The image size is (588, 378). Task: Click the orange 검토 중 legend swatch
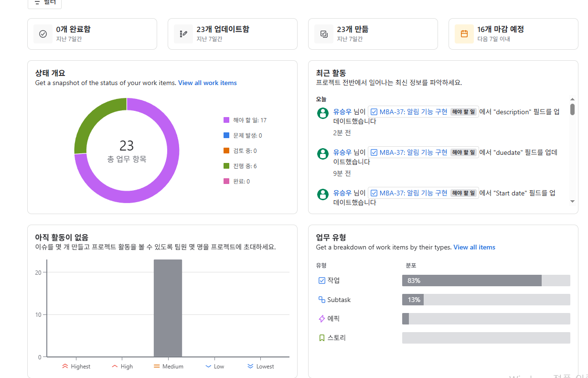[226, 151]
